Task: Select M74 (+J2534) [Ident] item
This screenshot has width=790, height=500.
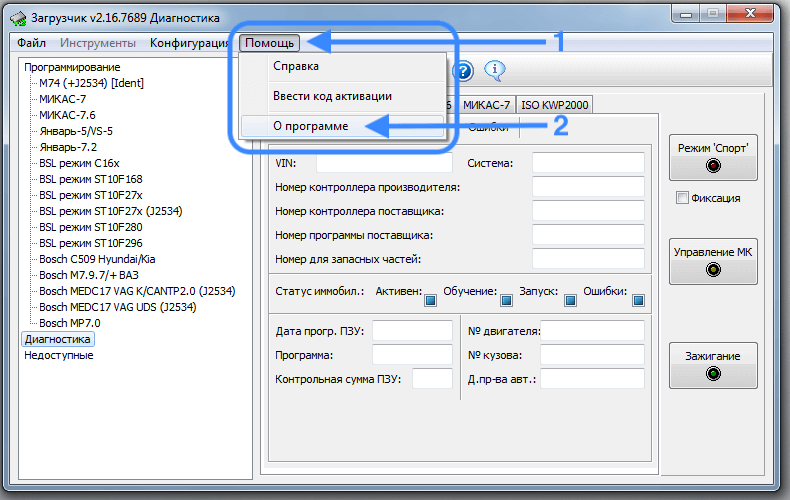Action: coord(91,83)
